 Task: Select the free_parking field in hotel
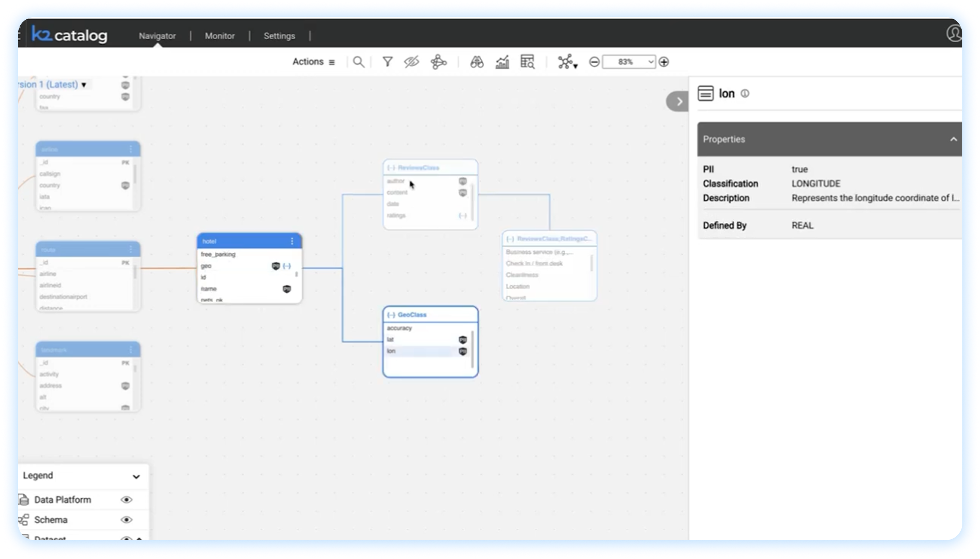pos(246,254)
